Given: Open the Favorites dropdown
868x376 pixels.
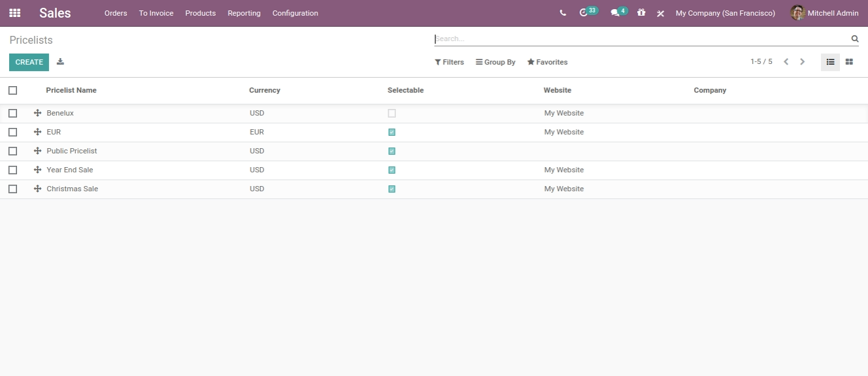Looking at the screenshot, I should [547, 63].
